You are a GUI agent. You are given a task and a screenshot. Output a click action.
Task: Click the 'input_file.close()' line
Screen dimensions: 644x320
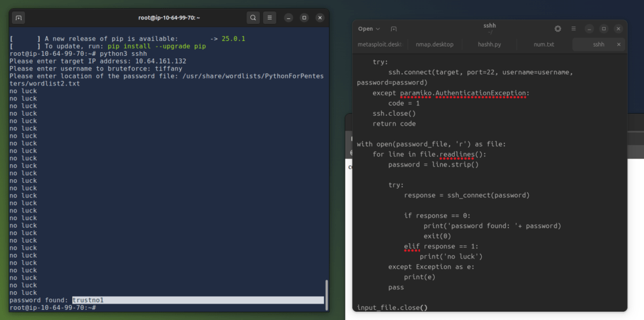[392, 307]
